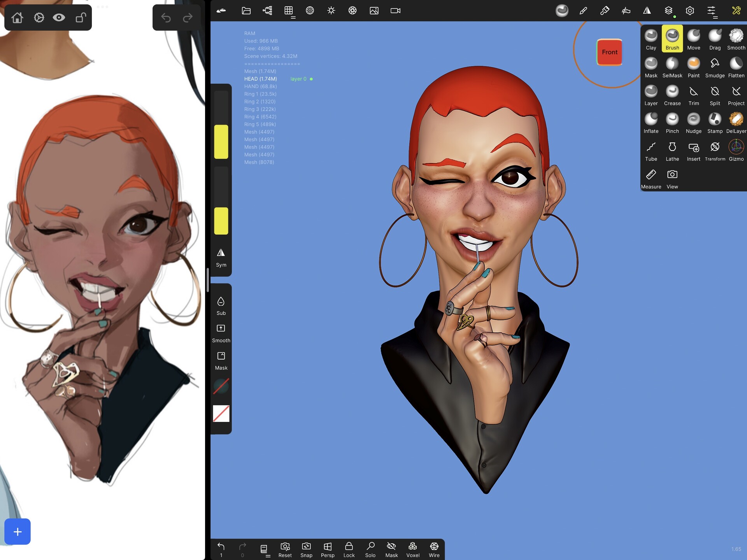Viewport: 747px width, 560px height.
Task: Toggle symmetry with the Sym button
Action: (221, 258)
